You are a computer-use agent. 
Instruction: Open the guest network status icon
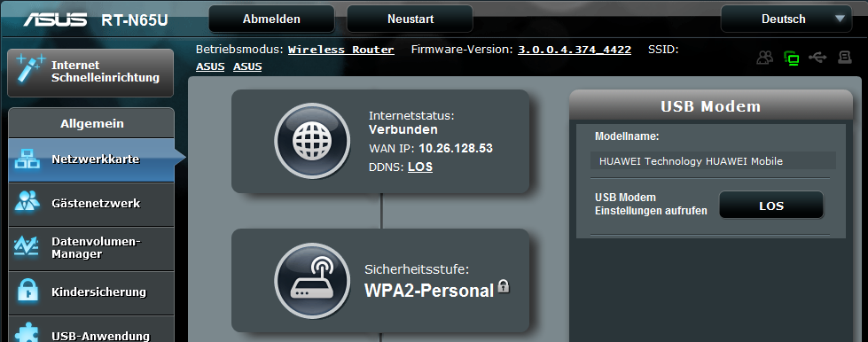765,57
